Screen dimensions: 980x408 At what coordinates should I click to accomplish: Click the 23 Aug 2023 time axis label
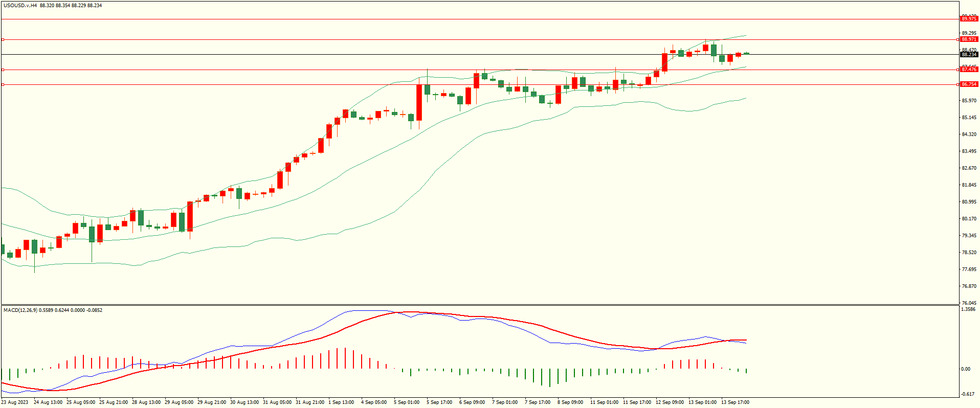tap(15, 402)
